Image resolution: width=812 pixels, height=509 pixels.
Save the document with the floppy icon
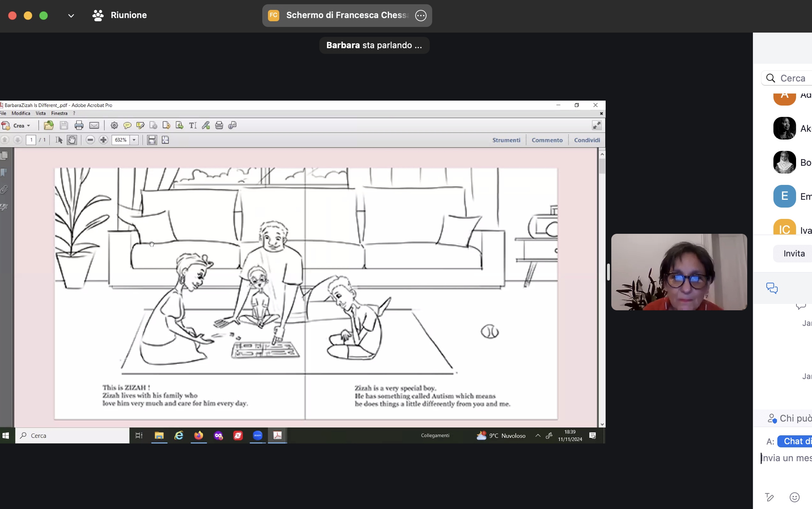(x=64, y=125)
